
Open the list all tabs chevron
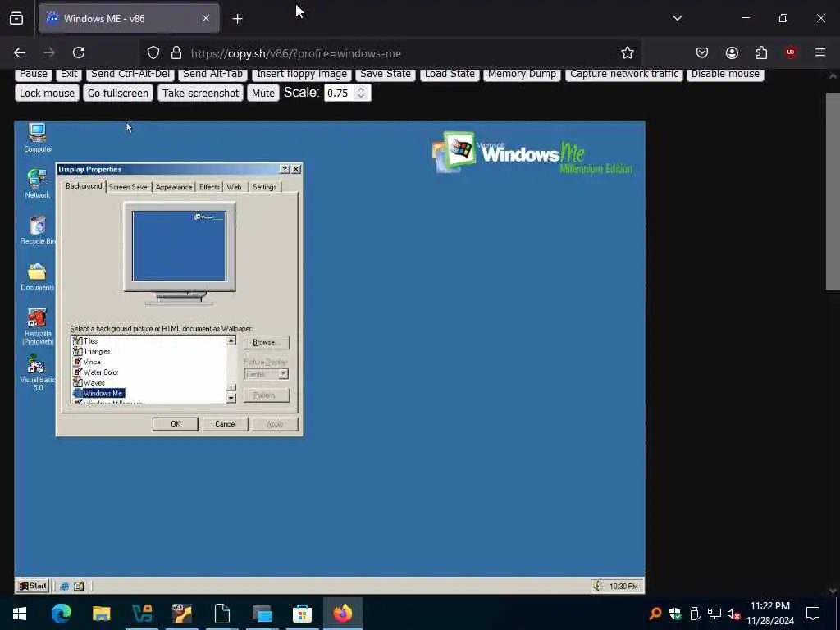677,18
